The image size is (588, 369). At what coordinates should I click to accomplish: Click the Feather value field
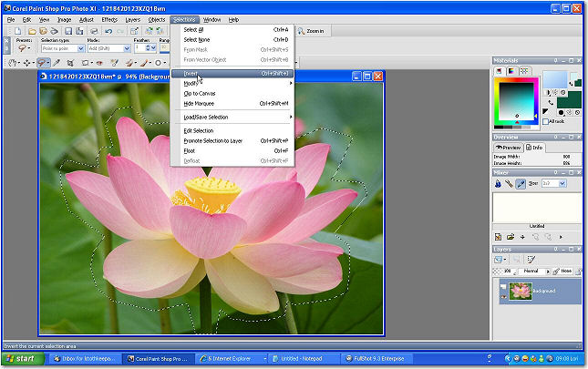[139, 48]
